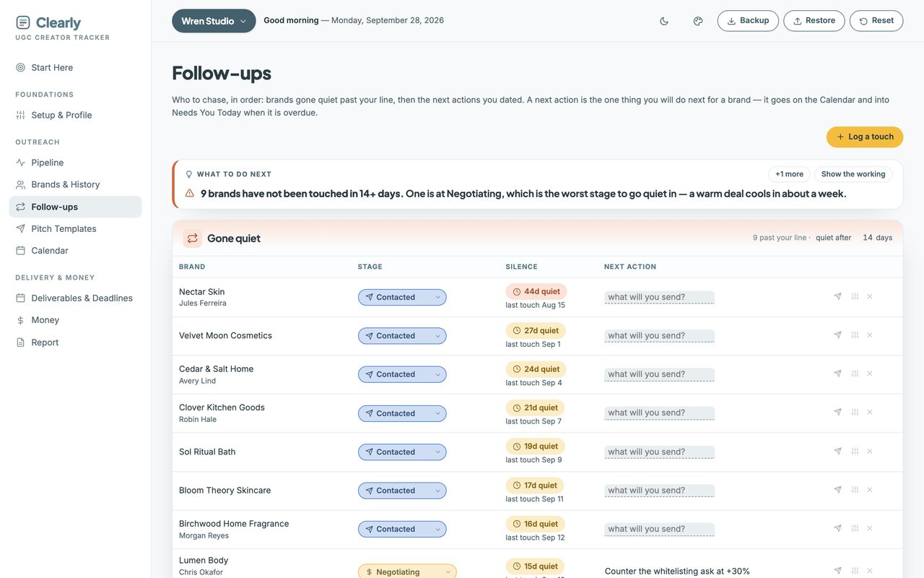Open the Wren Studio workspace dropdown

(x=214, y=21)
